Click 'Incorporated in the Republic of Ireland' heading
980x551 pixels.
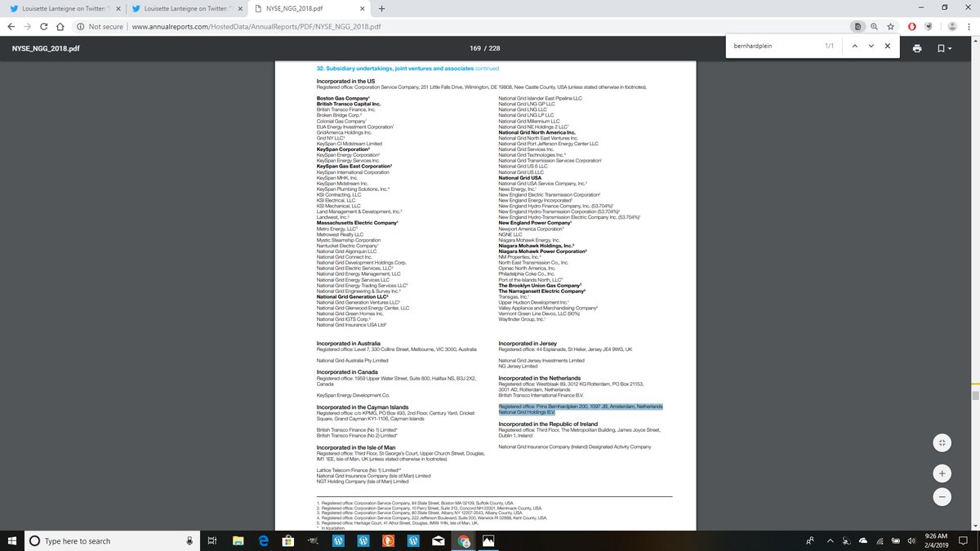pos(547,424)
